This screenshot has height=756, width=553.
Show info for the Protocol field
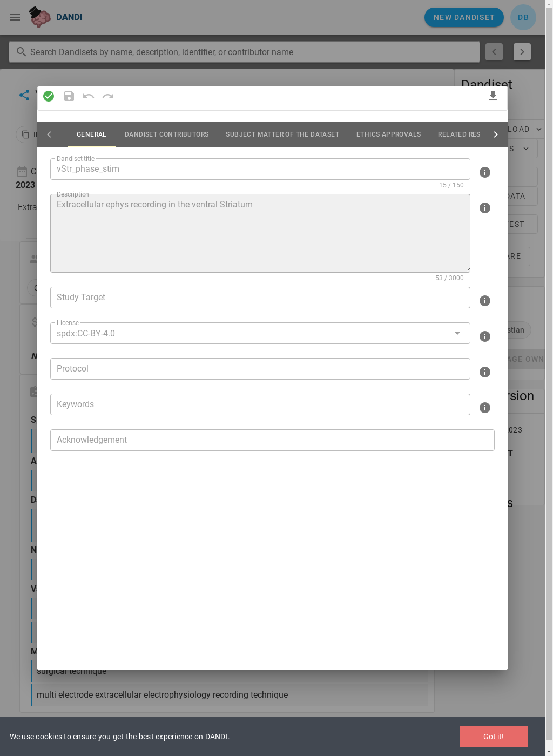coord(485,372)
